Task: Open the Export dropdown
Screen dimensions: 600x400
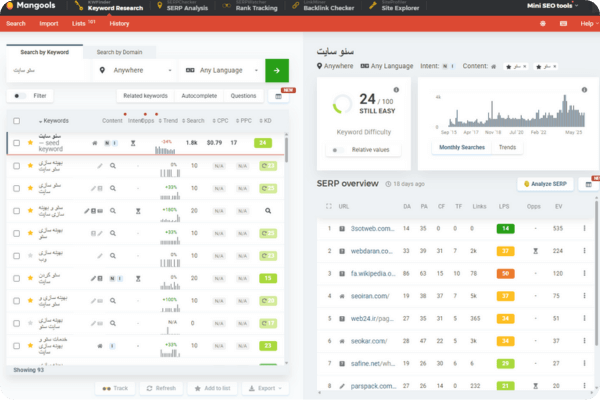Action: 266,388
